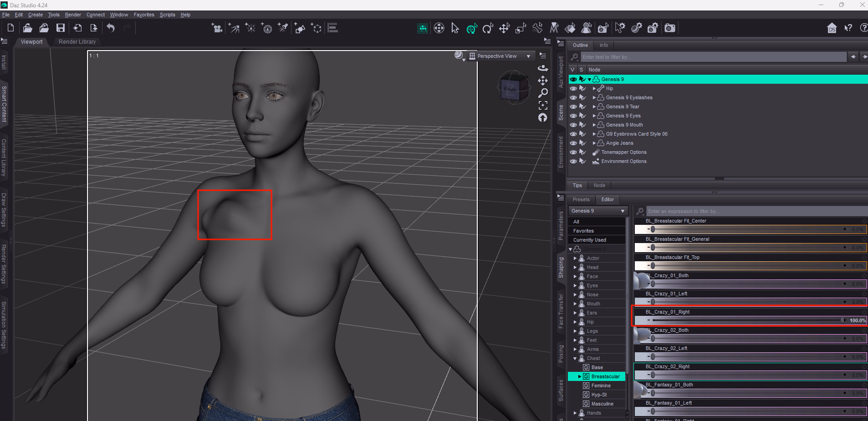Viewport: 868px width, 421px height.
Task: Toggle visibility of G9 Eyebrows Card Style 06
Action: pos(573,134)
